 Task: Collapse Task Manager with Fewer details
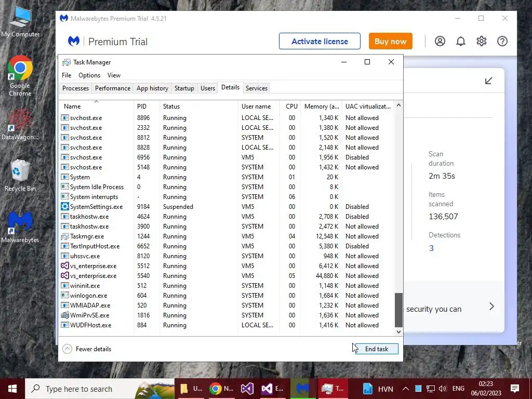87,349
